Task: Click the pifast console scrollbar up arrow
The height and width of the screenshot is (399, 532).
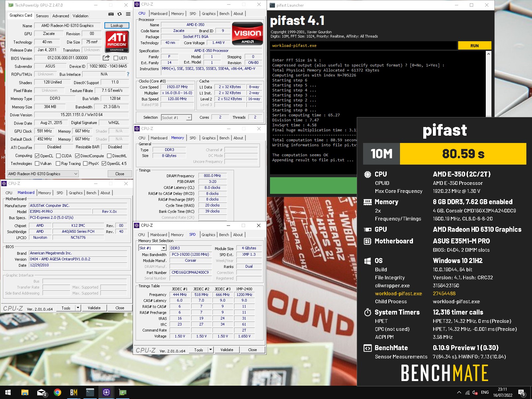Action: [488, 54]
